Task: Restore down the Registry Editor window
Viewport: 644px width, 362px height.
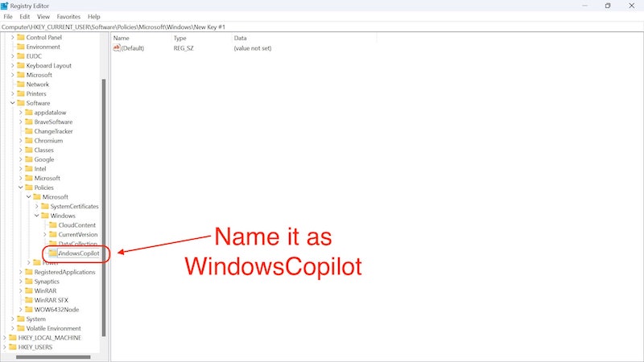Action: pyautogui.click(x=608, y=6)
